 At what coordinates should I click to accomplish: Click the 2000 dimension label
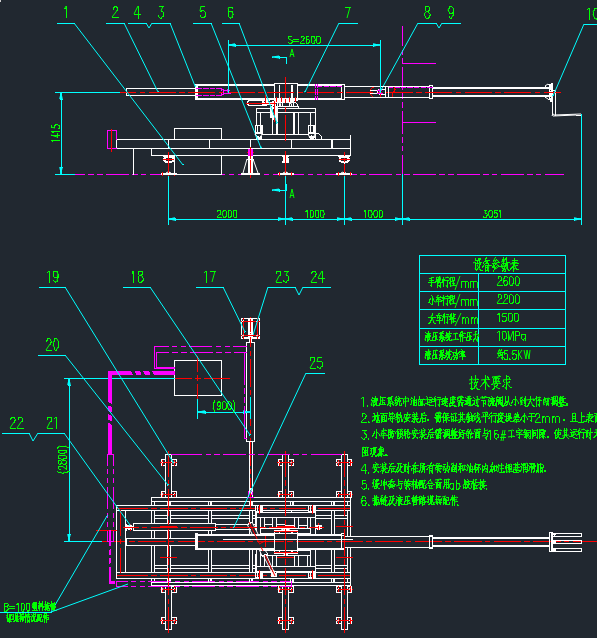227,214
